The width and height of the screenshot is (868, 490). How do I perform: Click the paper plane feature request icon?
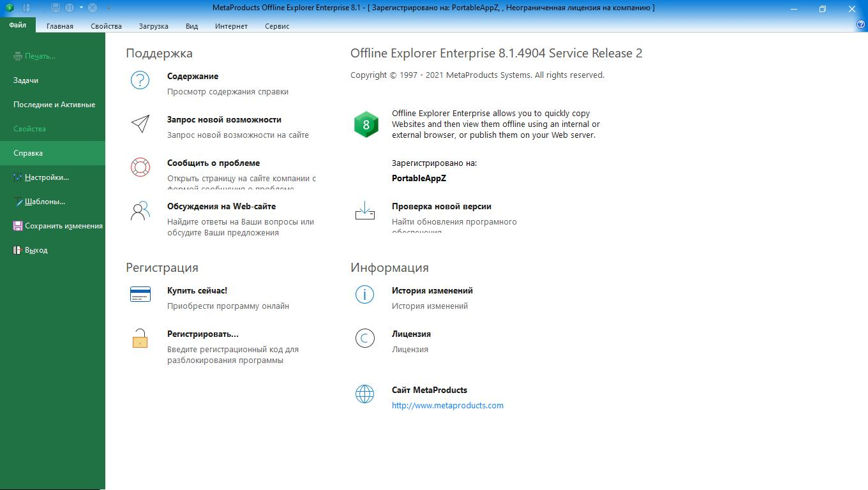tap(140, 123)
